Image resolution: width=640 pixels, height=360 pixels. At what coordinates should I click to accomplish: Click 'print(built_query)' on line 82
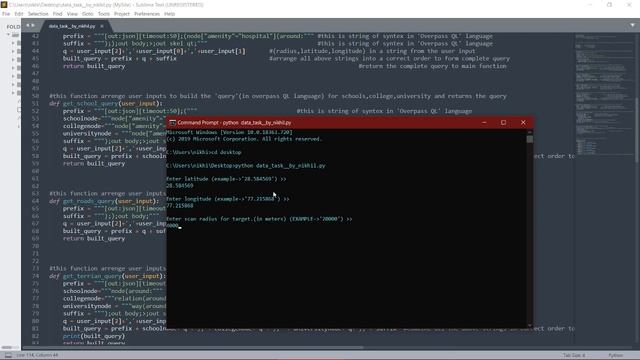(x=94, y=336)
